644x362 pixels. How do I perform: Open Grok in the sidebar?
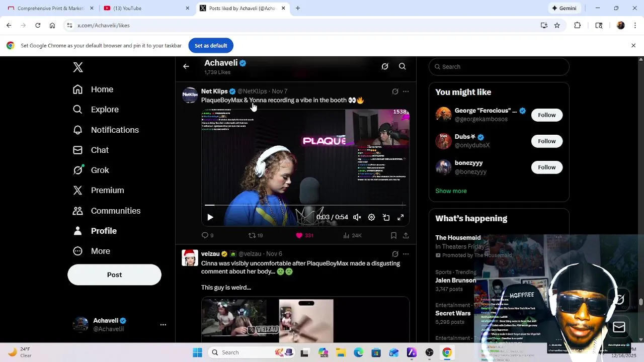91,170
